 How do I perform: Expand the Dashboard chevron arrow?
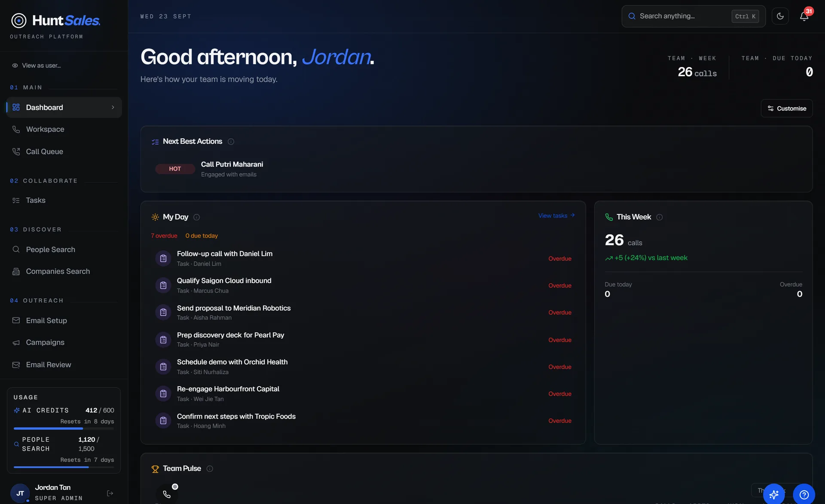coord(113,107)
